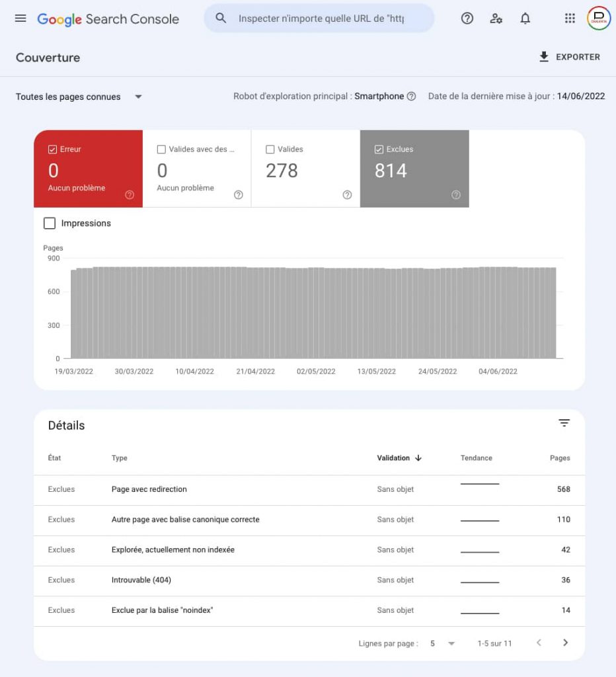Screen dimensions: 616x677
Task: Enable the Valides checkbox
Action: [270, 149]
